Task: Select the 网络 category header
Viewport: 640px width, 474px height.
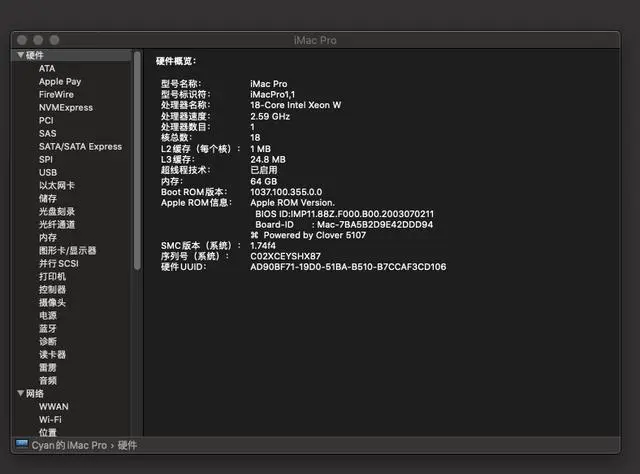Action: point(35,394)
